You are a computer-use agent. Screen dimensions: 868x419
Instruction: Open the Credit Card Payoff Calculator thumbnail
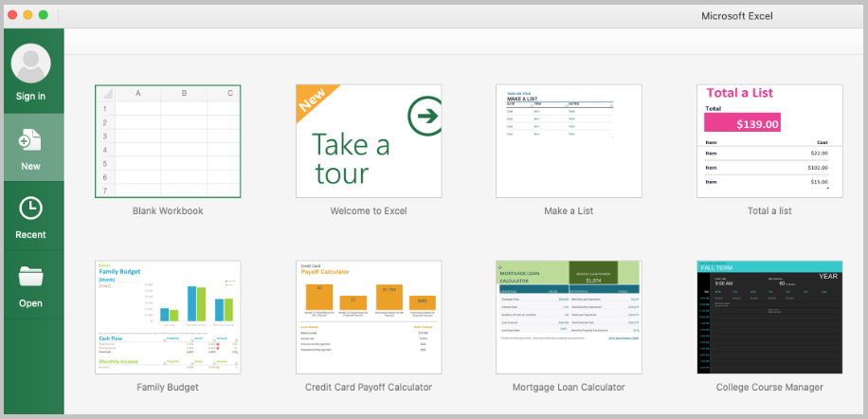click(x=369, y=318)
